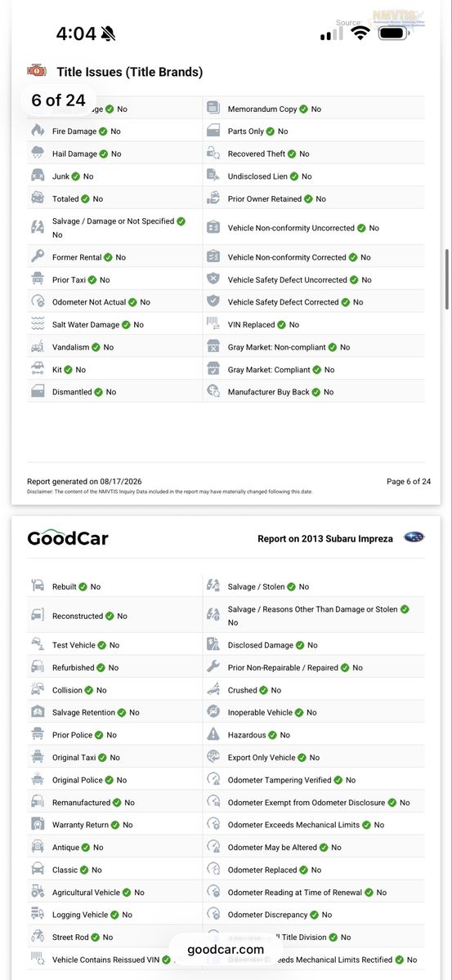Tap the Hail Damage cloud icon
The width and height of the screenshot is (452, 980).
38,154
